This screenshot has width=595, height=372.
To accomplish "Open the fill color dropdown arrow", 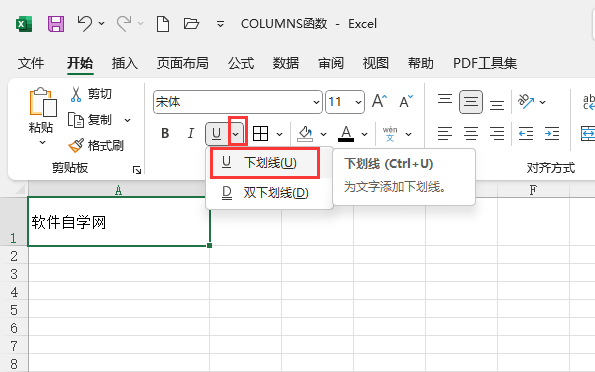I will pyautogui.click(x=323, y=134).
